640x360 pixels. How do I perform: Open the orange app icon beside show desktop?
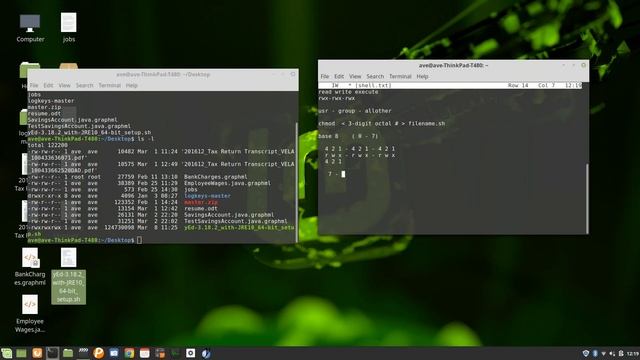37,353
